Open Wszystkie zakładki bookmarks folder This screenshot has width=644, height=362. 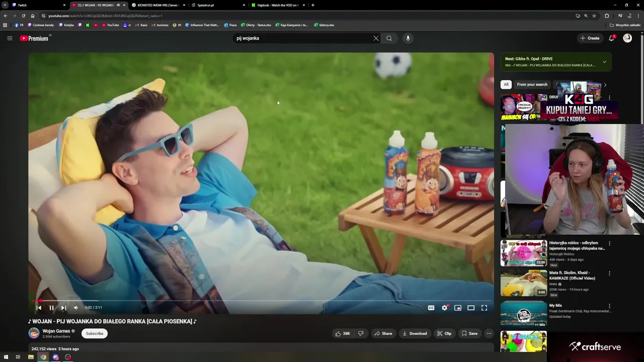625,25
